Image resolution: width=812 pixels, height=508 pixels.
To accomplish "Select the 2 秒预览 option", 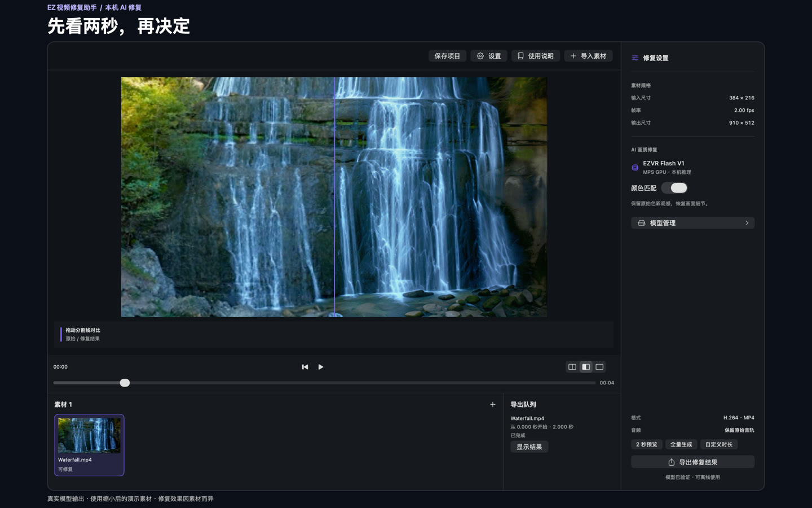I will [647, 444].
